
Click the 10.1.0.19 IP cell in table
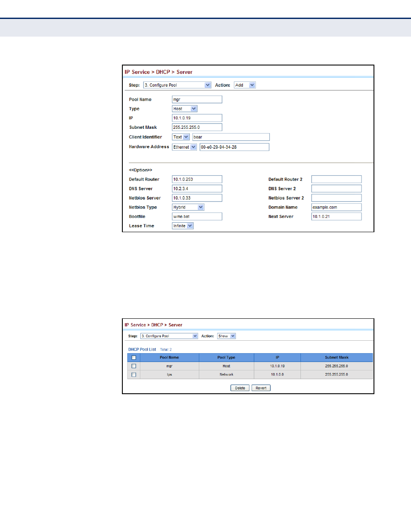277,366
